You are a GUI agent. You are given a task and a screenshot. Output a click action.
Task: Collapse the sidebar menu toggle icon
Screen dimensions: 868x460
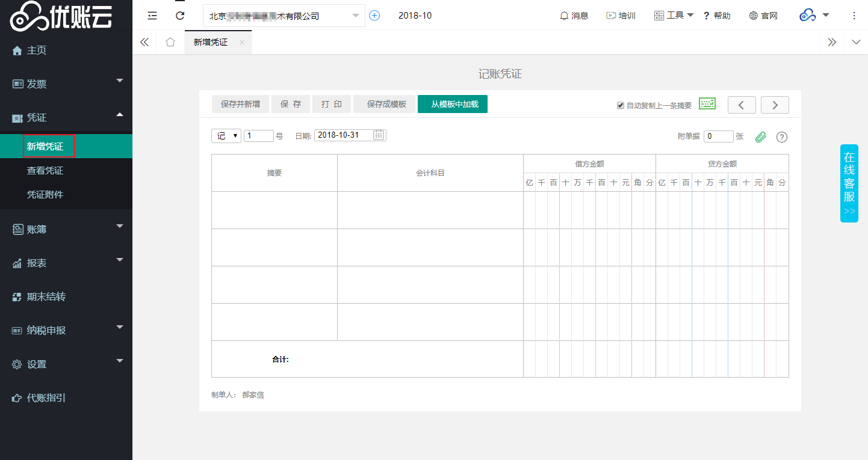click(152, 16)
